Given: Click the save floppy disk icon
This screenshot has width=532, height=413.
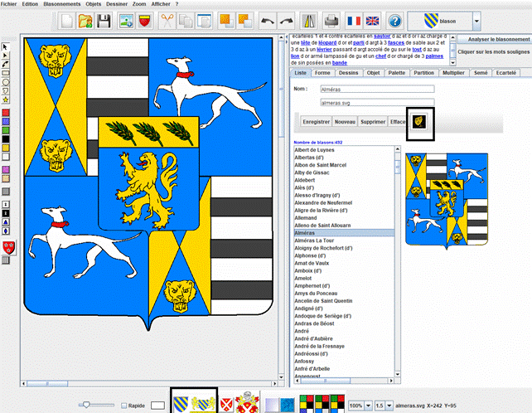Looking at the screenshot, I should click(x=104, y=21).
